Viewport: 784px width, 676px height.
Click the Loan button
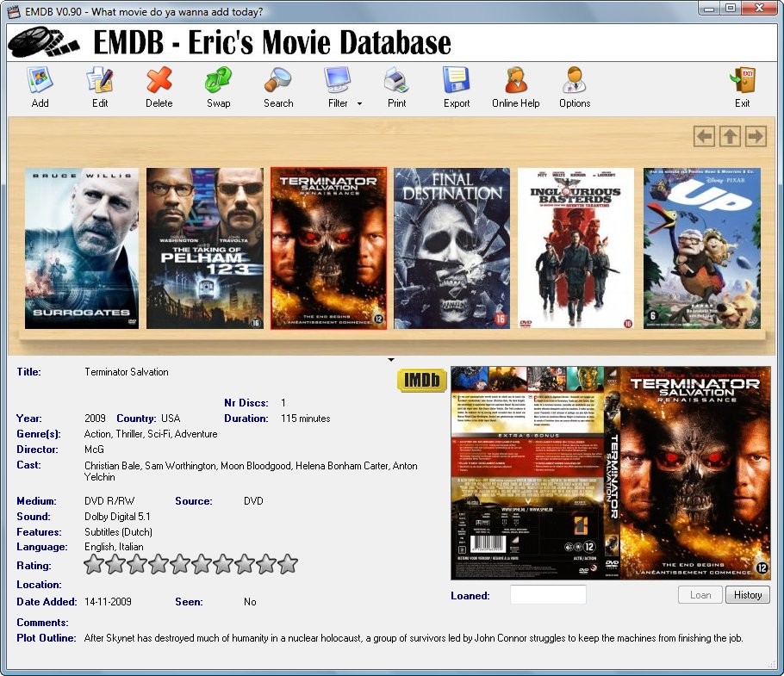click(700, 594)
